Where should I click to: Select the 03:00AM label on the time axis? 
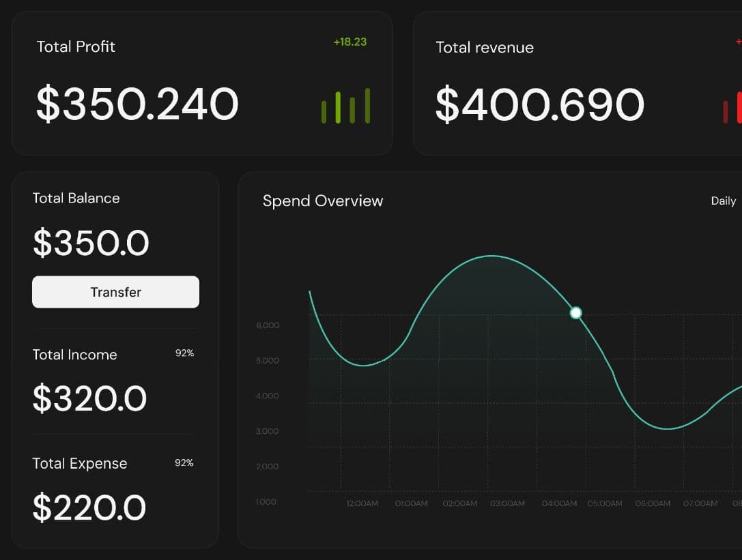(x=507, y=504)
